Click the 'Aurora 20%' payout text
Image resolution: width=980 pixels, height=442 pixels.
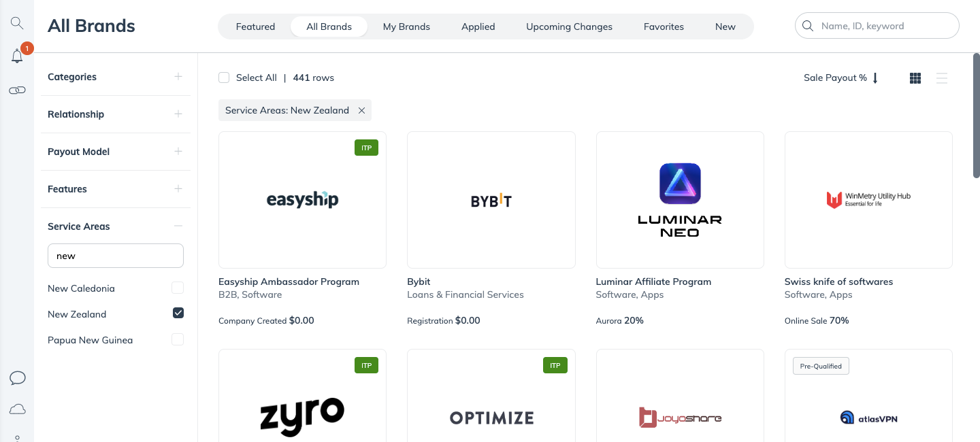619,320
